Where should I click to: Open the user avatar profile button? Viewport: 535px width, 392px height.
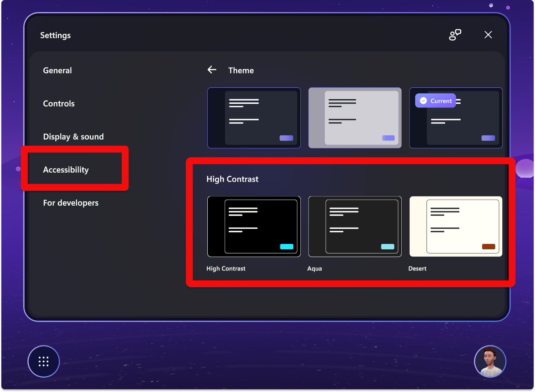(490, 361)
